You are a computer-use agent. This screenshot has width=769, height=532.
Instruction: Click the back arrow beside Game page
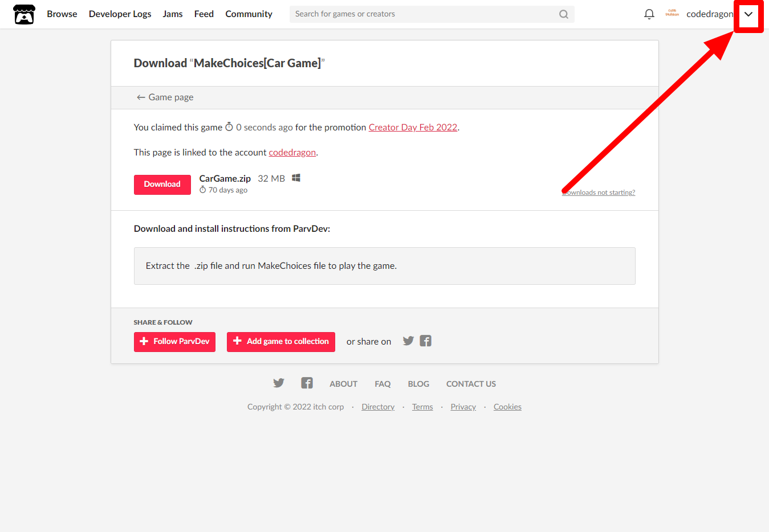coord(141,97)
